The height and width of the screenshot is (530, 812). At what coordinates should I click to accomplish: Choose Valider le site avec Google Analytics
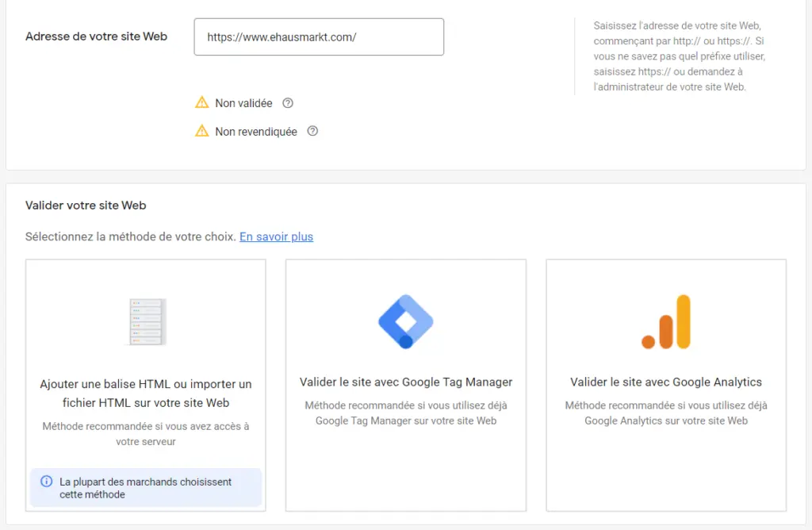(666, 385)
